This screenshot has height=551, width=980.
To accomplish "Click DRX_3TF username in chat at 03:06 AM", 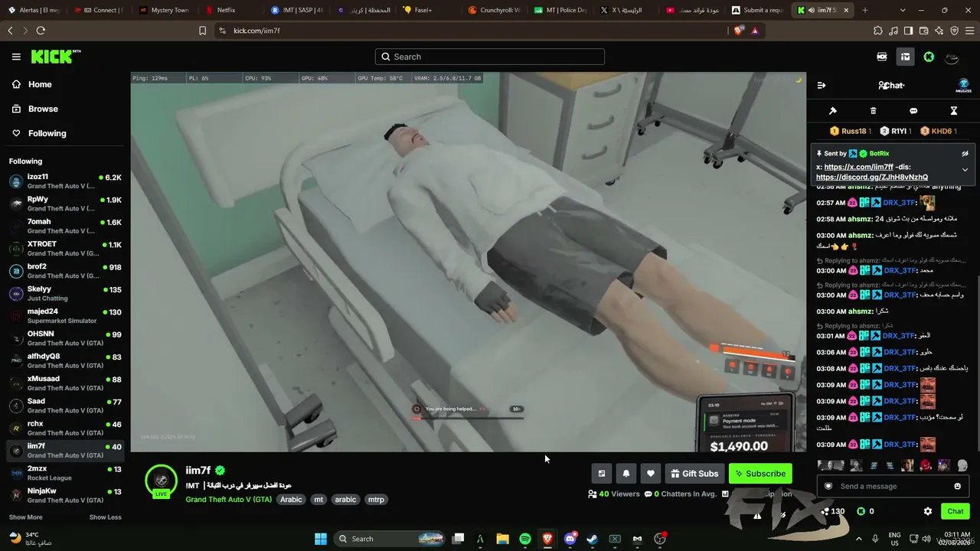I will click(900, 352).
